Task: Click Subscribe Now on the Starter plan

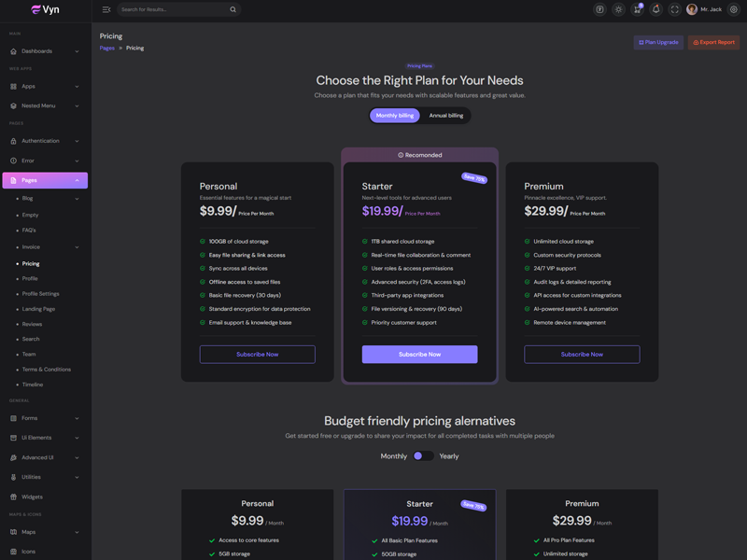Action: click(419, 355)
